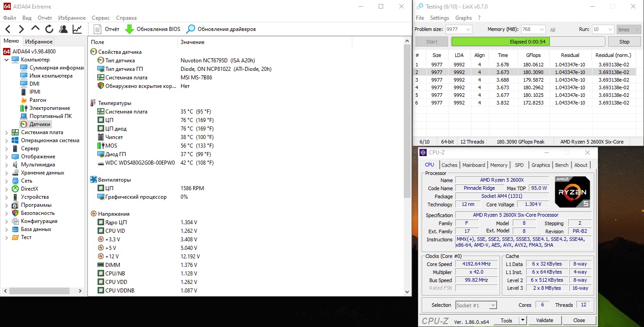Select Суммарная информация in the AIDA64 tree

(56, 68)
